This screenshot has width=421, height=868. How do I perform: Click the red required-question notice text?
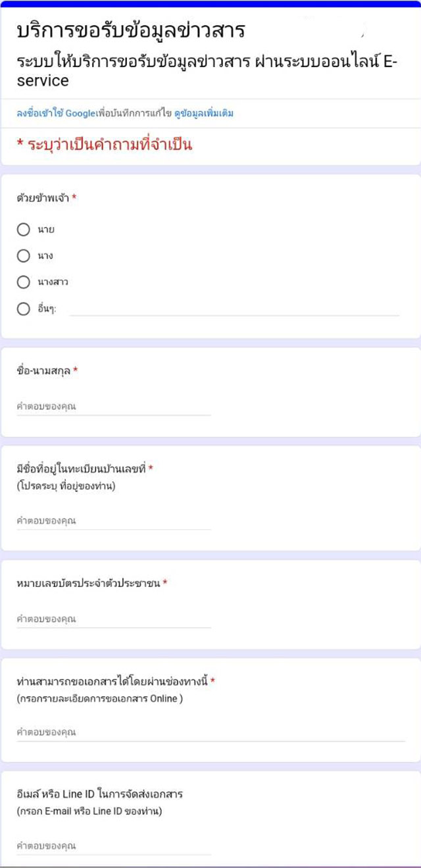(105, 145)
